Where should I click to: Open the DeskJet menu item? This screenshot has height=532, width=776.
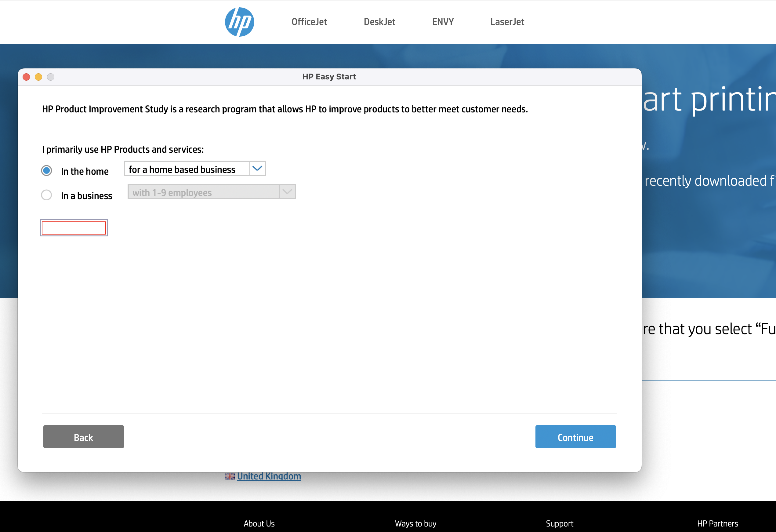tap(379, 22)
